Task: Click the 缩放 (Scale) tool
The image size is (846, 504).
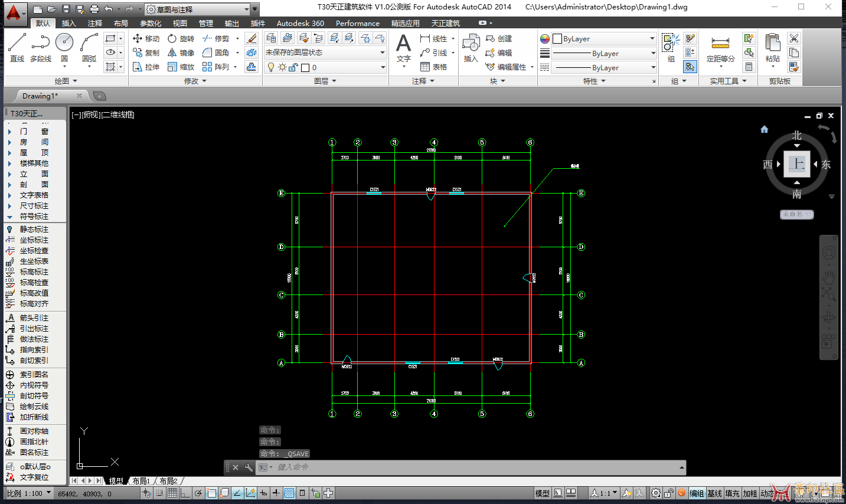Action: coord(181,67)
